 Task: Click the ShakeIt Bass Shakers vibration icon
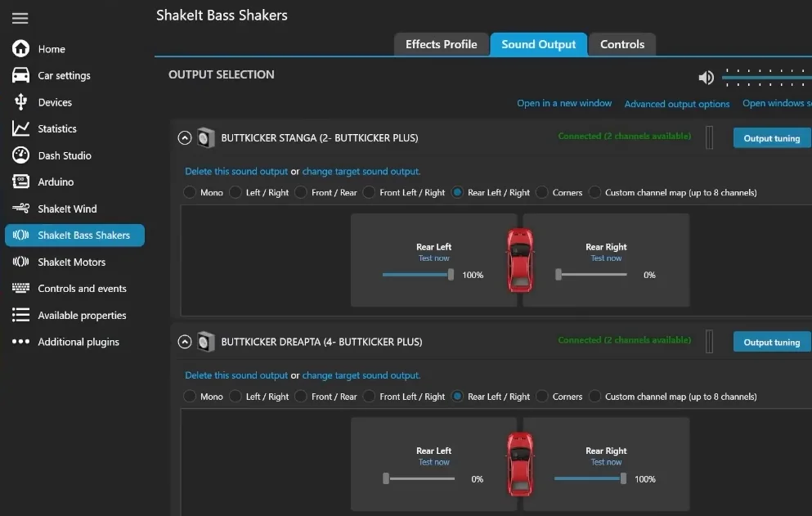tap(20, 235)
